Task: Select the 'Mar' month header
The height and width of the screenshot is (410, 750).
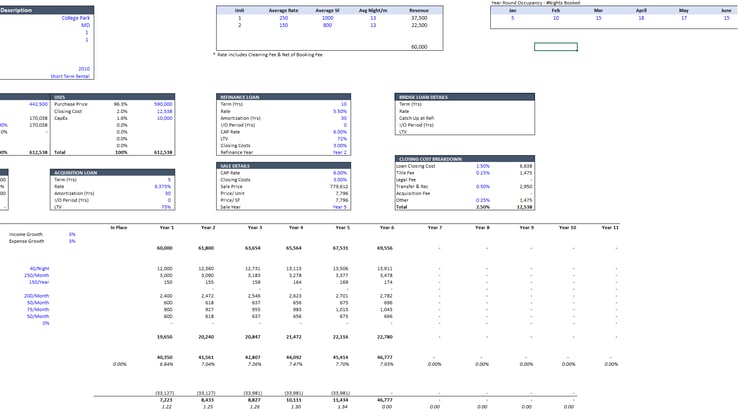Action: [598, 10]
